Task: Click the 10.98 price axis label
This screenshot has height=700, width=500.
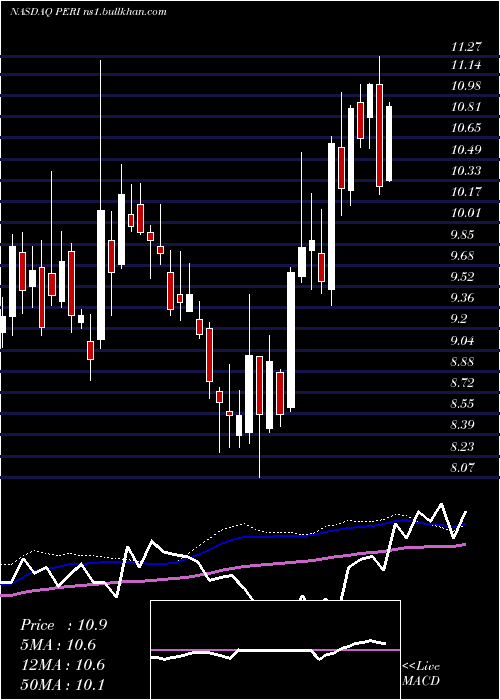Action: 466,86
